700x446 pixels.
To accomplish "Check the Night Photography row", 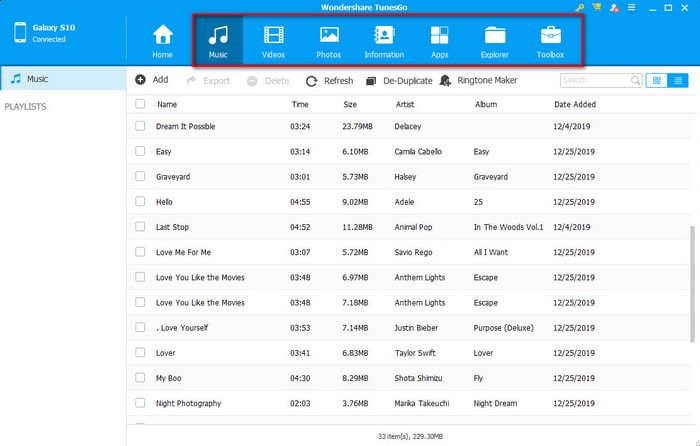I will coord(140,403).
